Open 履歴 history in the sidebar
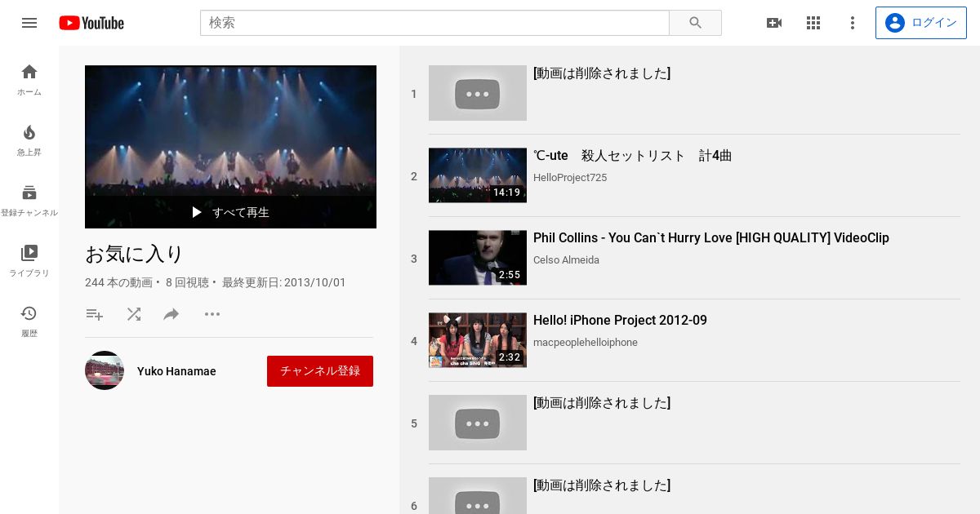980x514 pixels. [29, 321]
